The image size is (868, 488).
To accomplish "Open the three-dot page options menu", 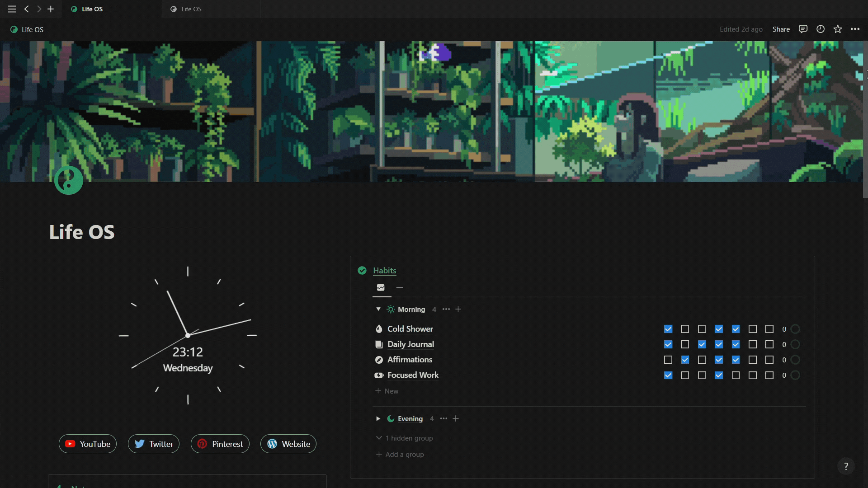I will [855, 29].
